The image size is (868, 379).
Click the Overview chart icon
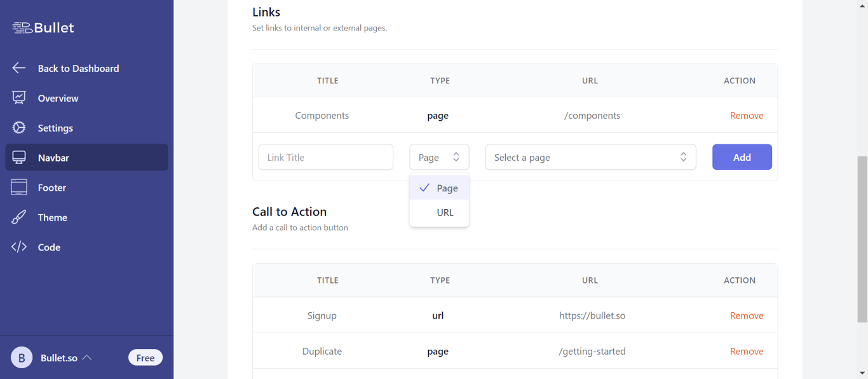point(19,98)
